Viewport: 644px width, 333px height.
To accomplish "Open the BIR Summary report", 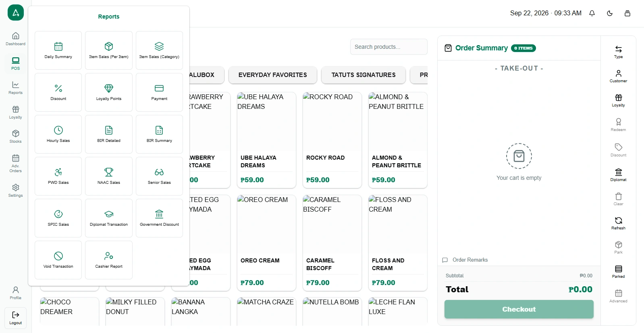I will point(159,134).
